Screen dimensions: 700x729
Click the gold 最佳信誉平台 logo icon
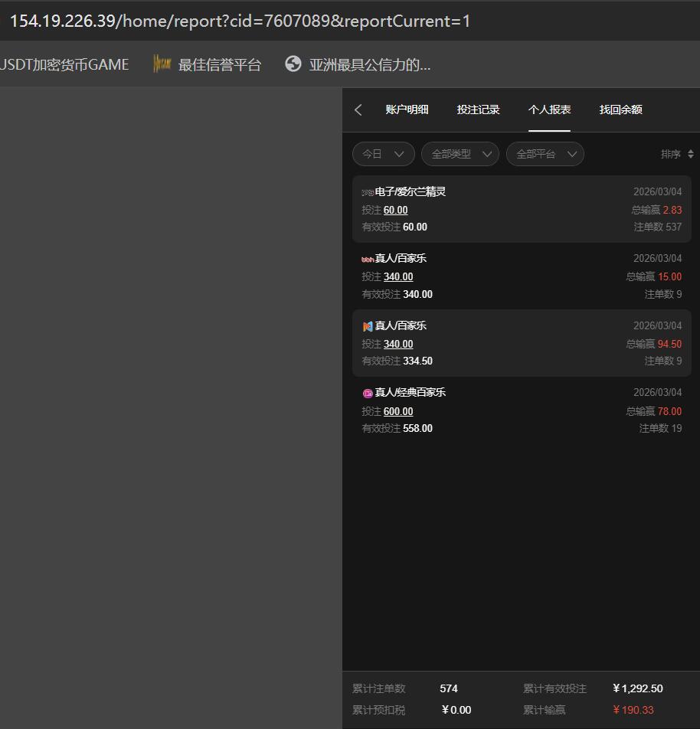click(161, 64)
